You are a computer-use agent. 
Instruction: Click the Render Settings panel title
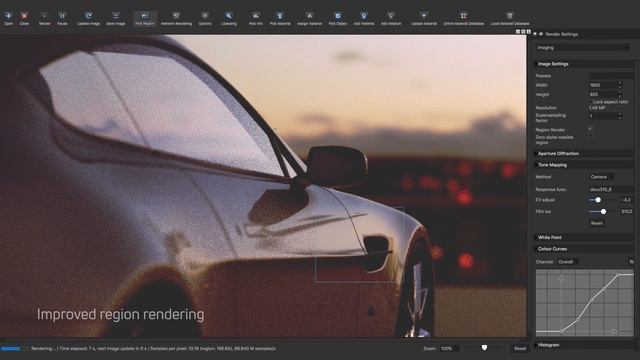point(562,34)
